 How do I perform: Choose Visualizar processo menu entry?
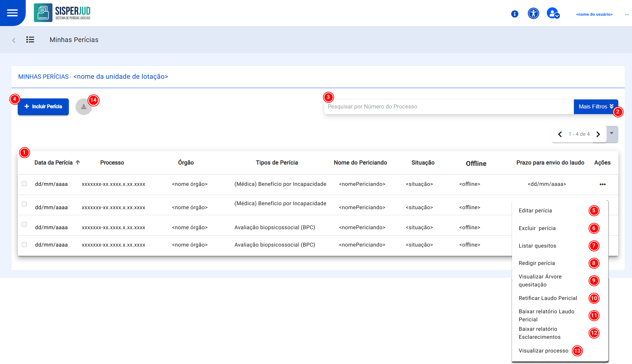[543, 351]
